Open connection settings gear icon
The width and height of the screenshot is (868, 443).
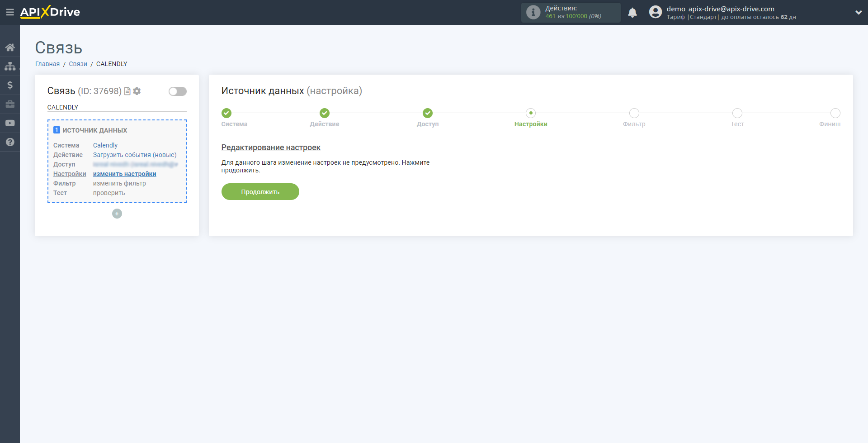(x=137, y=91)
